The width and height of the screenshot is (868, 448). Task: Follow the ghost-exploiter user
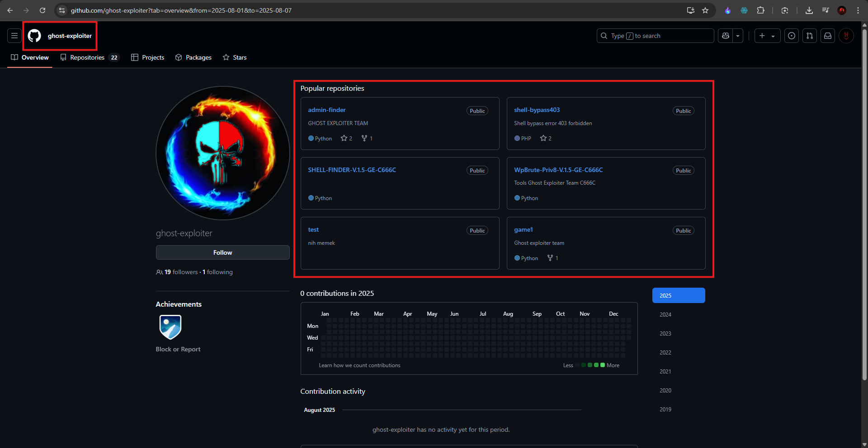(x=222, y=252)
